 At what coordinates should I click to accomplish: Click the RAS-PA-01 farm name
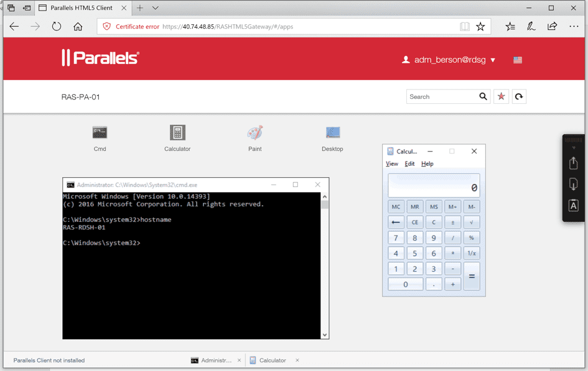(x=81, y=97)
